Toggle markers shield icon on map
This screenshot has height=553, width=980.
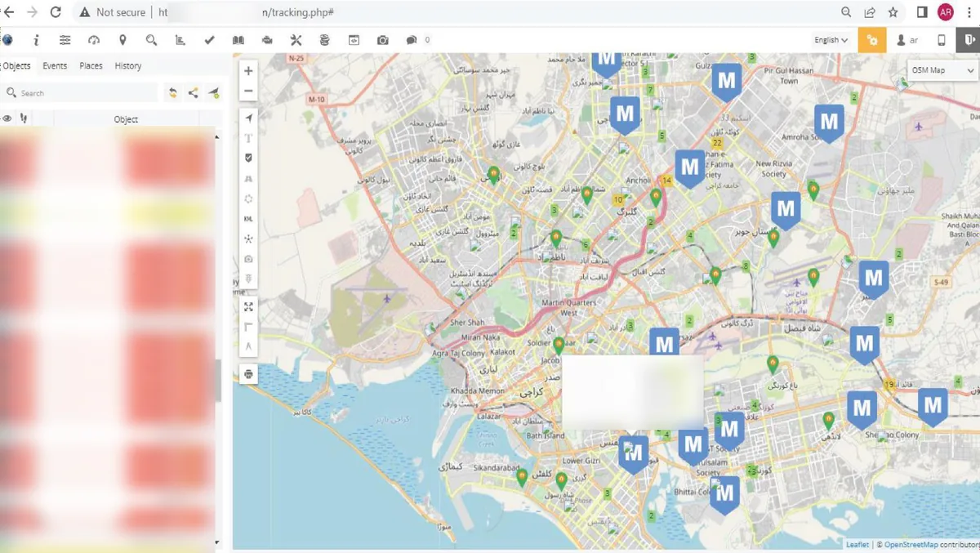(x=249, y=158)
